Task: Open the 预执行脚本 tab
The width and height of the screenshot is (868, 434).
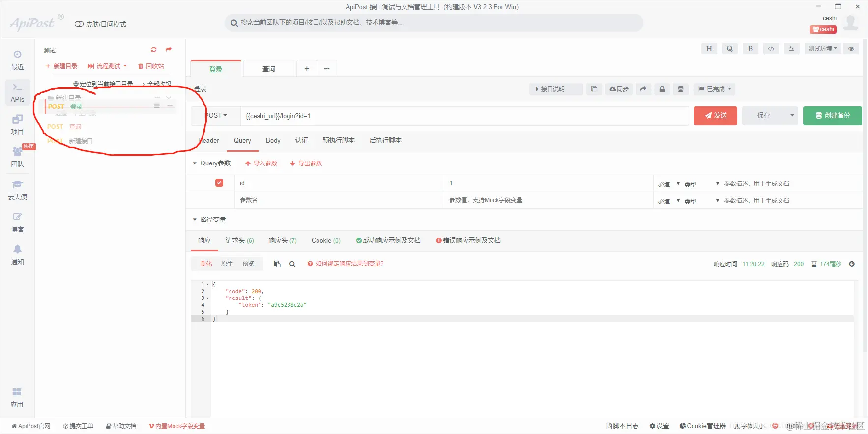Action: pos(339,141)
